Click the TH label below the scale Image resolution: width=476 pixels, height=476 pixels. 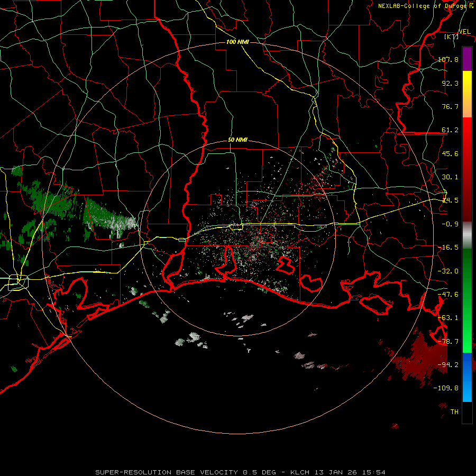coord(454,412)
